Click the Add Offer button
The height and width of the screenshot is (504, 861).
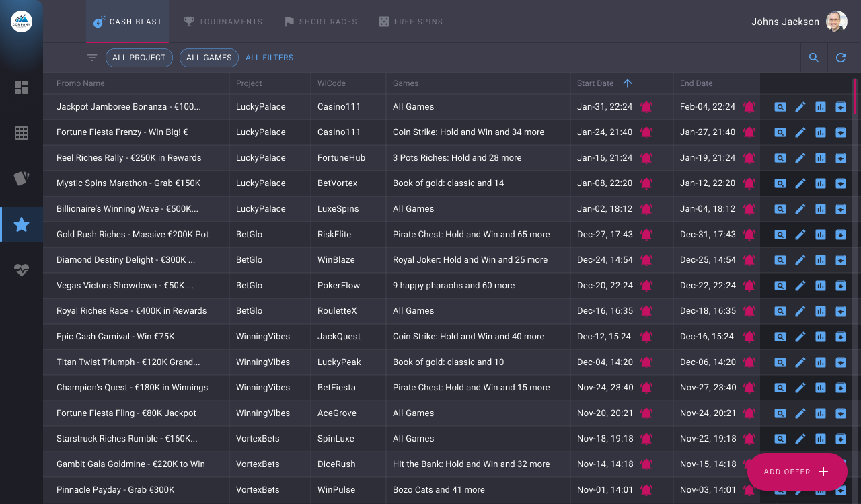click(797, 472)
